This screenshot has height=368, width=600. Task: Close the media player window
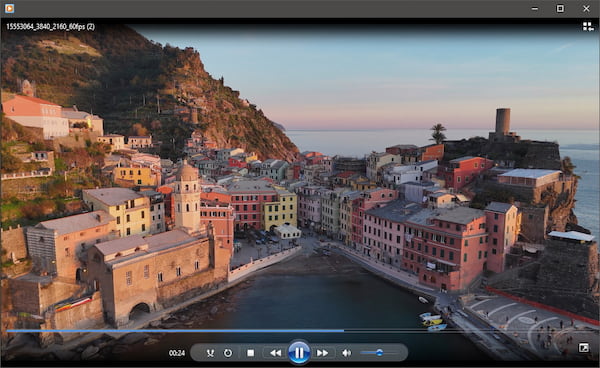pos(586,8)
